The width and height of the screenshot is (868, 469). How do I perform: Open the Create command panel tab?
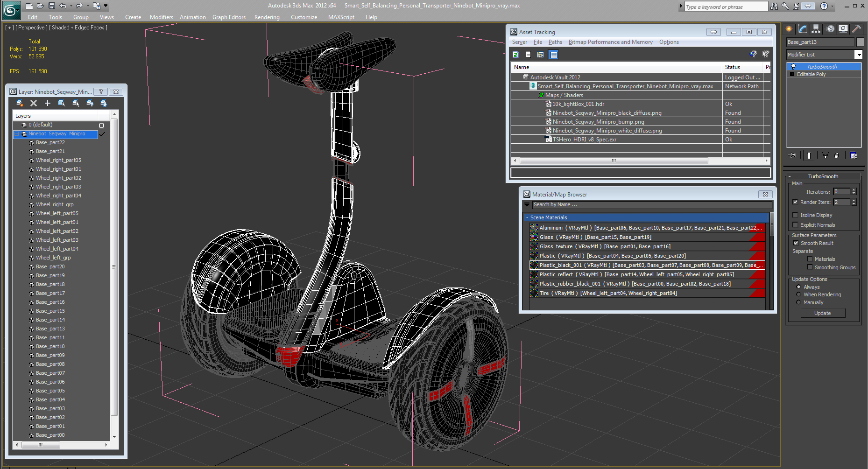pos(789,29)
